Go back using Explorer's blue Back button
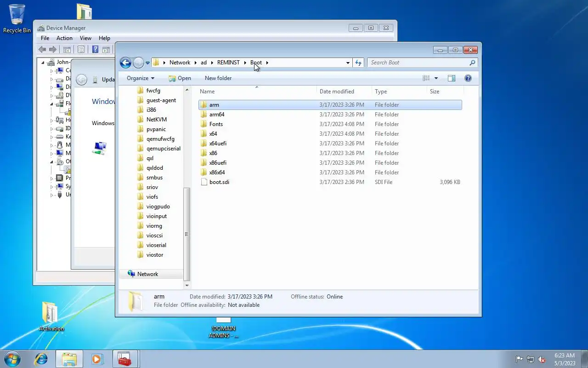This screenshot has height=368, width=588. click(x=125, y=63)
